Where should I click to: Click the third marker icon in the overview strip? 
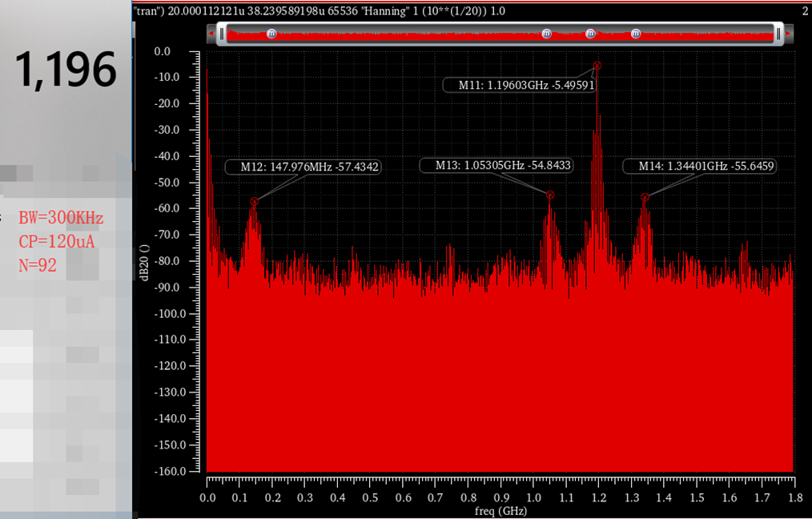591,34
